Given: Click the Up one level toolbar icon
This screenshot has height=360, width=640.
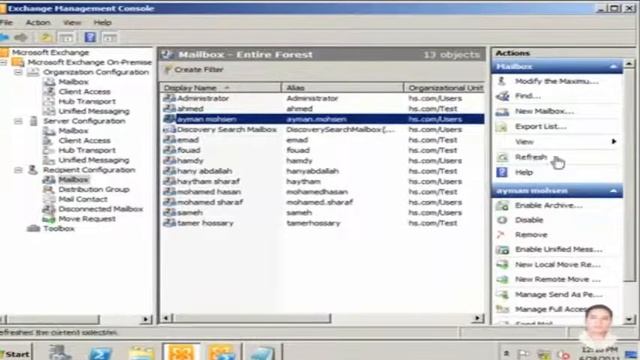Looking at the screenshot, I should tap(45, 38).
